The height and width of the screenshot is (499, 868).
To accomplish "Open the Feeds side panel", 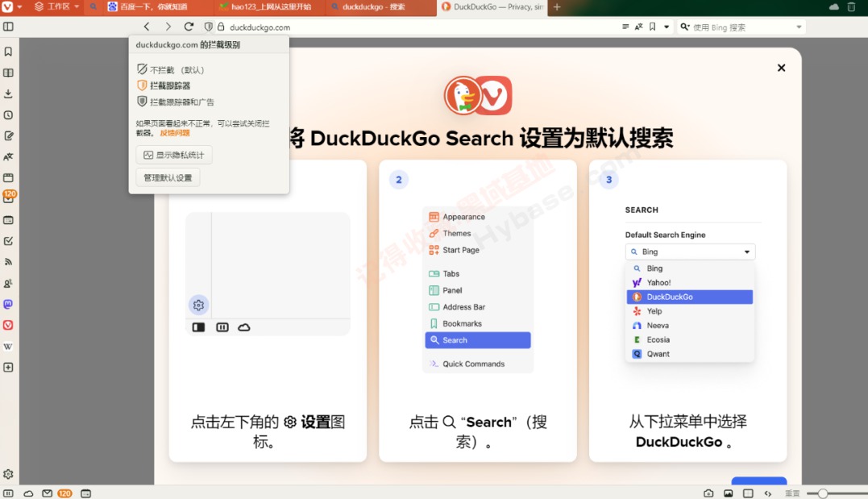I will (x=8, y=262).
